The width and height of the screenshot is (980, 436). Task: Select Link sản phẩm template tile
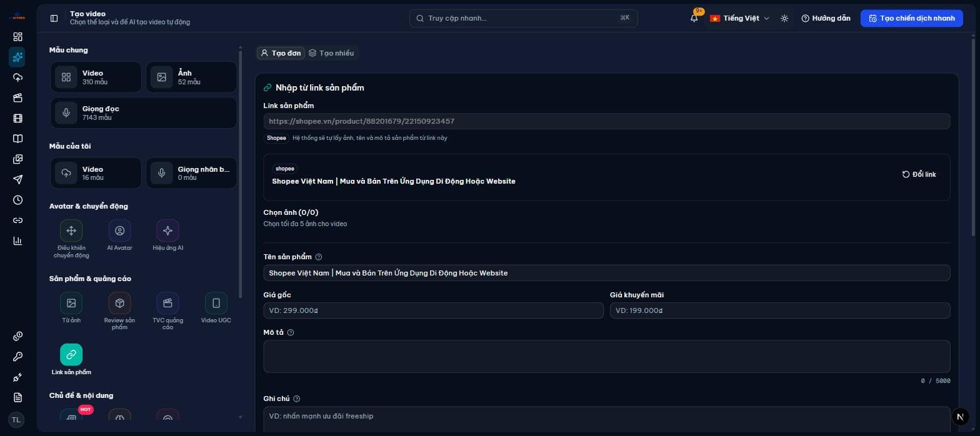click(71, 359)
